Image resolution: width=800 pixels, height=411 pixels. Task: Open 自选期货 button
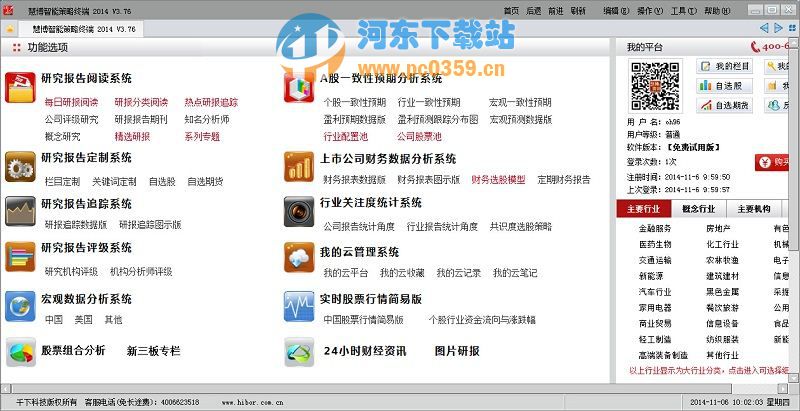tap(724, 106)
